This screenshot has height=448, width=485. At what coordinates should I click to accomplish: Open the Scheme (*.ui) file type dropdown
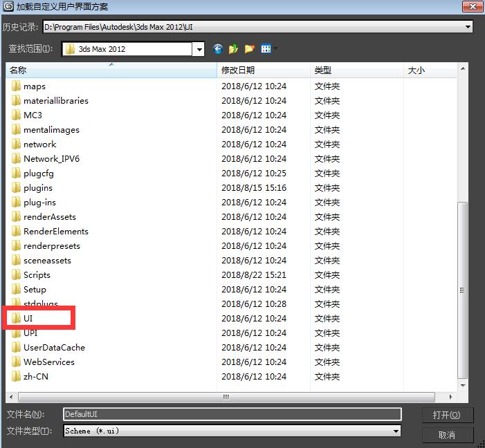(396, 431)
